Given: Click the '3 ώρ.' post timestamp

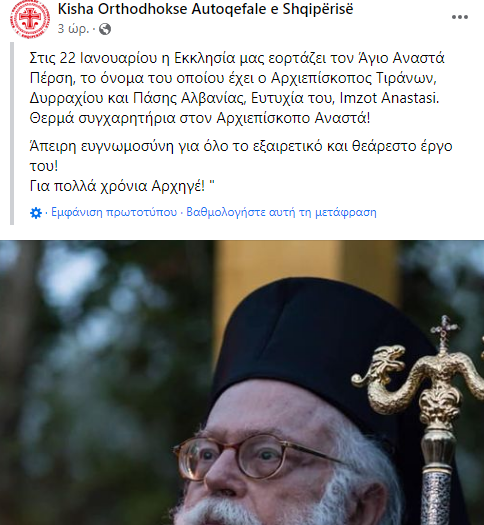Looking at the screenshot, I should pos(73,29).
